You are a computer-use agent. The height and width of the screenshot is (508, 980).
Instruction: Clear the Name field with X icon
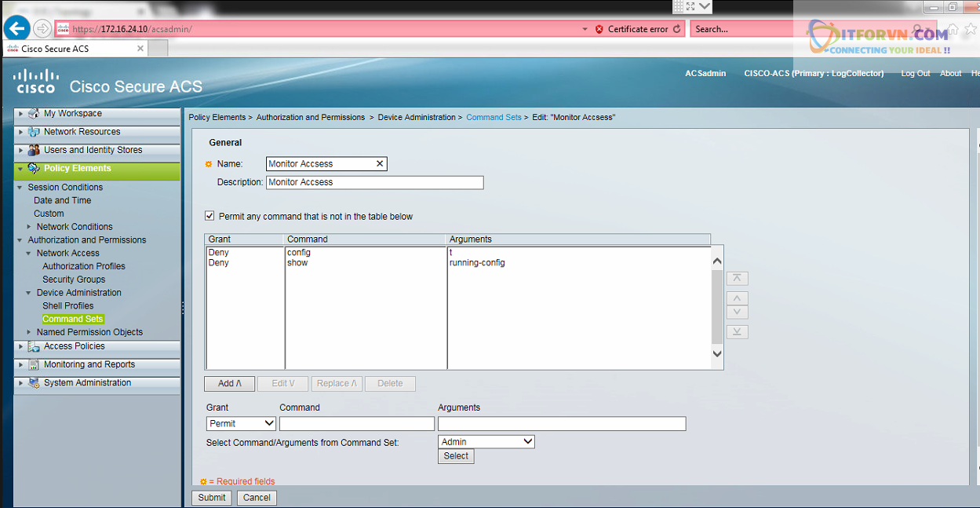pyautogui.click(x=380, y=164)
